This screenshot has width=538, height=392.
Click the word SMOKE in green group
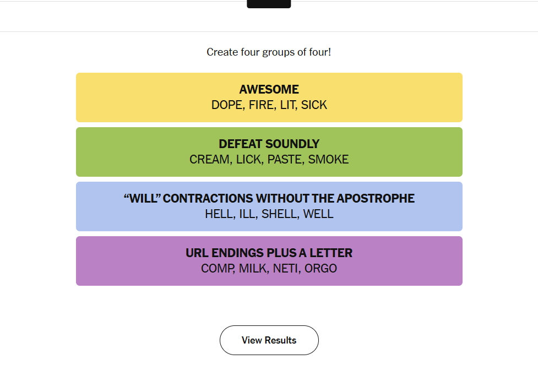[x=328, y=160]
